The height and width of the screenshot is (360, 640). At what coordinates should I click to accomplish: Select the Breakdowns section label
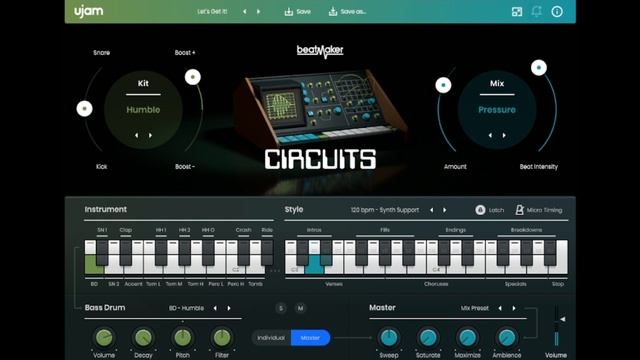tap(526, 230)
